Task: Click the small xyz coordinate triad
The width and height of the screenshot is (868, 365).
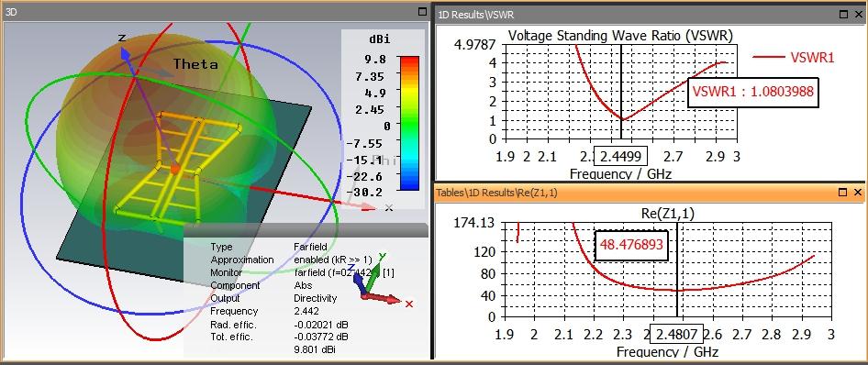Action: click(381, 281)
